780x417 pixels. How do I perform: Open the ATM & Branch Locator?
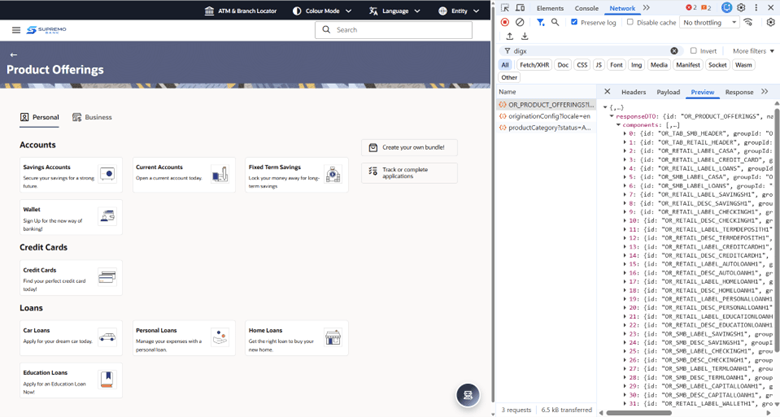click(240, 11)
